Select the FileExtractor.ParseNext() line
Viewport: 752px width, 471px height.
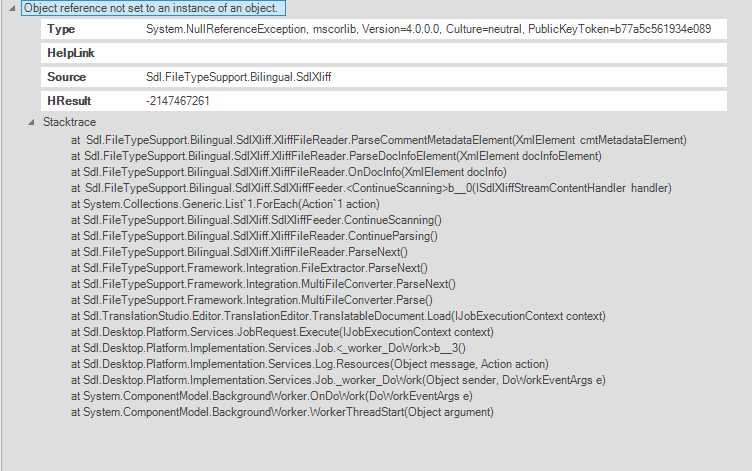pos(249,268)
